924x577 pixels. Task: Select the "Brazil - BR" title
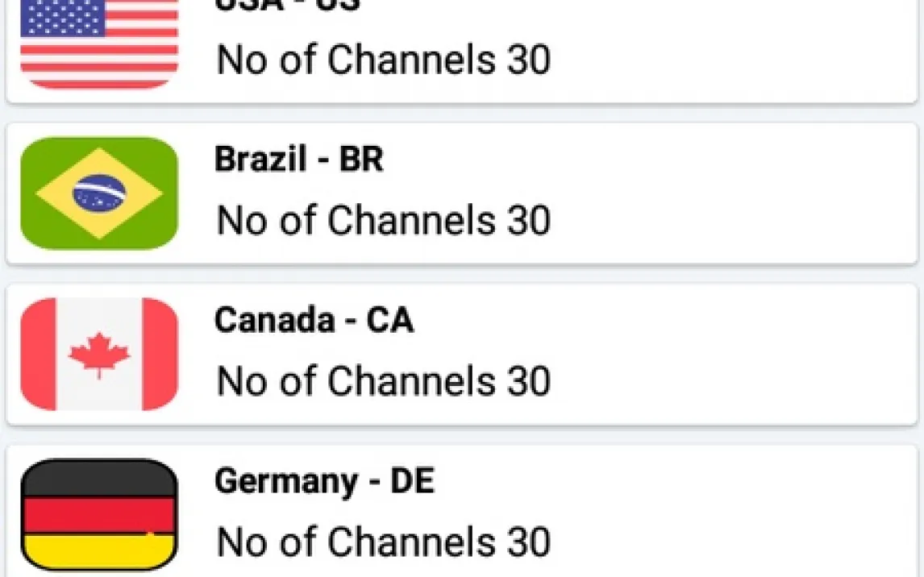pos(298,160)
